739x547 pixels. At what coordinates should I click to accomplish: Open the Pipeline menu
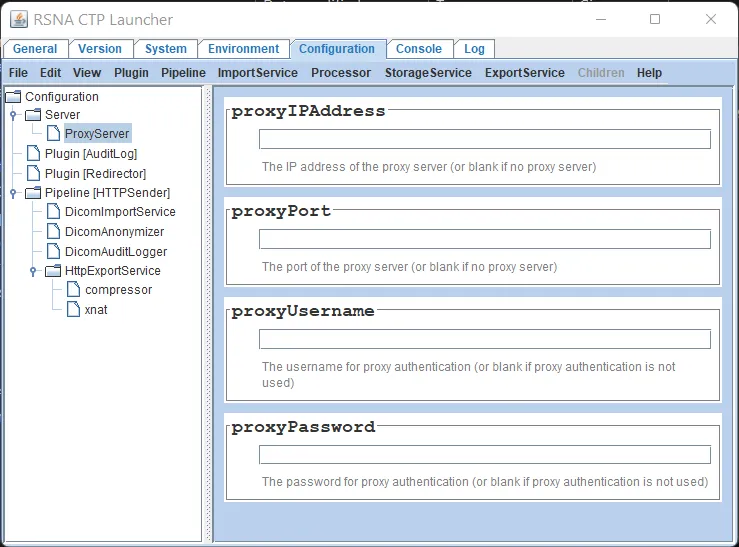pyautogui.click(x=183, y=73)
